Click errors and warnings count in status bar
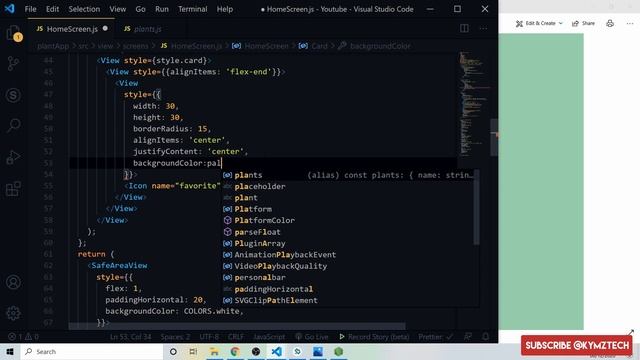This screenshot has width=640, height=360. pyautogui.click(x=23, y=337)
